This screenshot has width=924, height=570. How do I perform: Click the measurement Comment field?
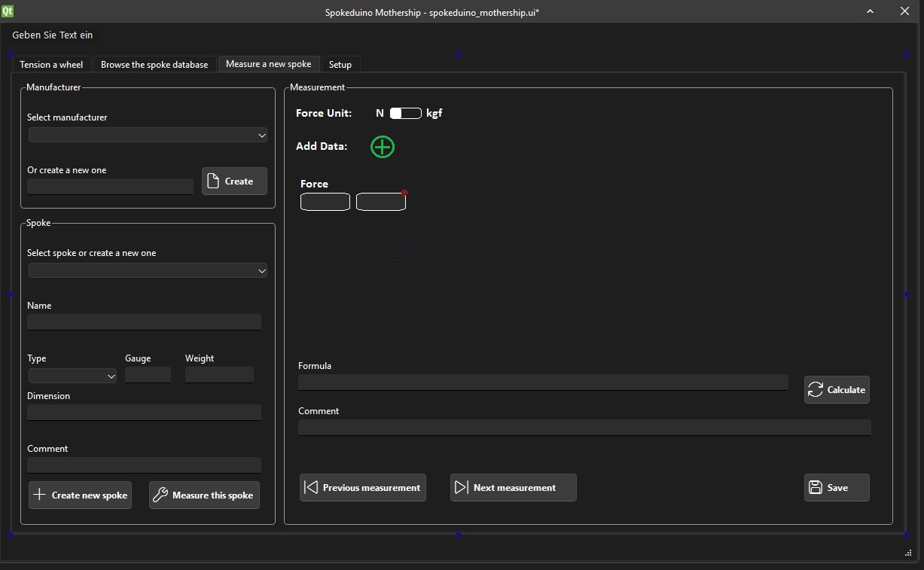tap(584, 428)
